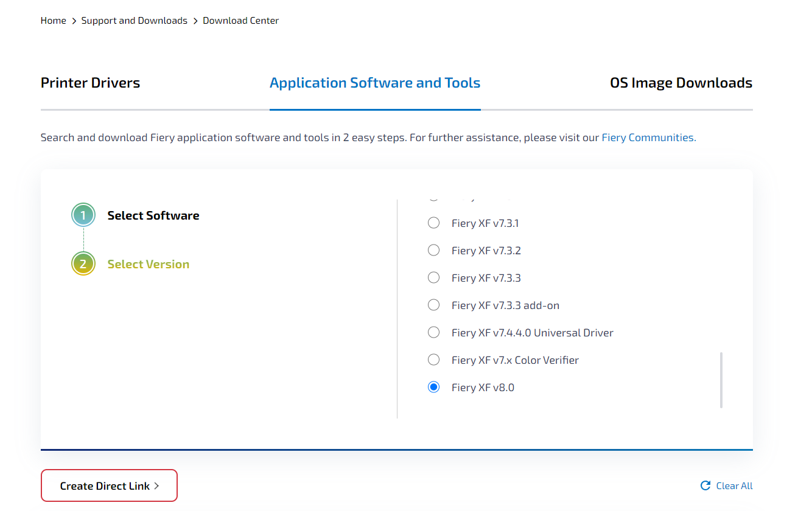812x511 pixels.
Task: Reset selections with Clear All
Action: coord(727,485)
